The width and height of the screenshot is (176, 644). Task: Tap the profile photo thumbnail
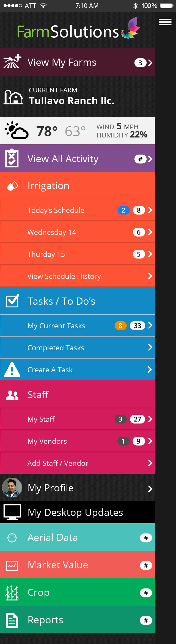12,488
